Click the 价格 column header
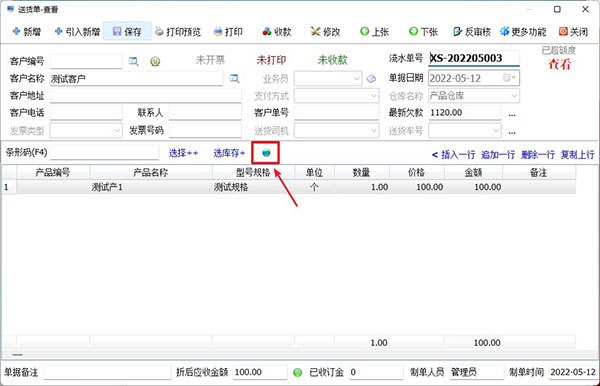600x386 pixels. [417, 173]
